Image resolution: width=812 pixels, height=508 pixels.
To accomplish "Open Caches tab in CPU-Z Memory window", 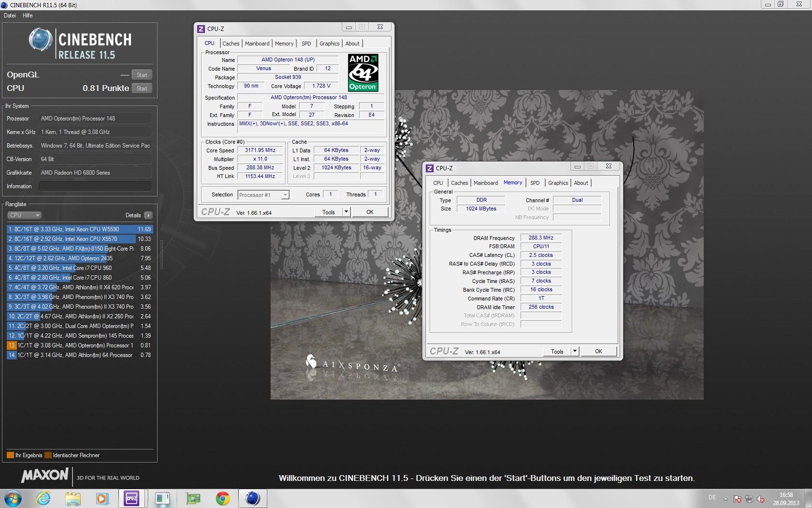I will tap(460, 183).
